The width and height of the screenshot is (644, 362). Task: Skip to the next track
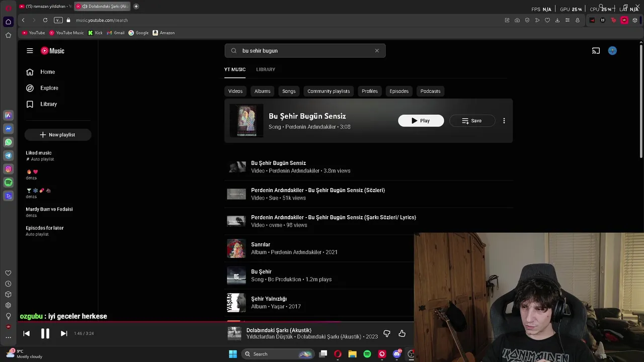click(x=64, y=333)
